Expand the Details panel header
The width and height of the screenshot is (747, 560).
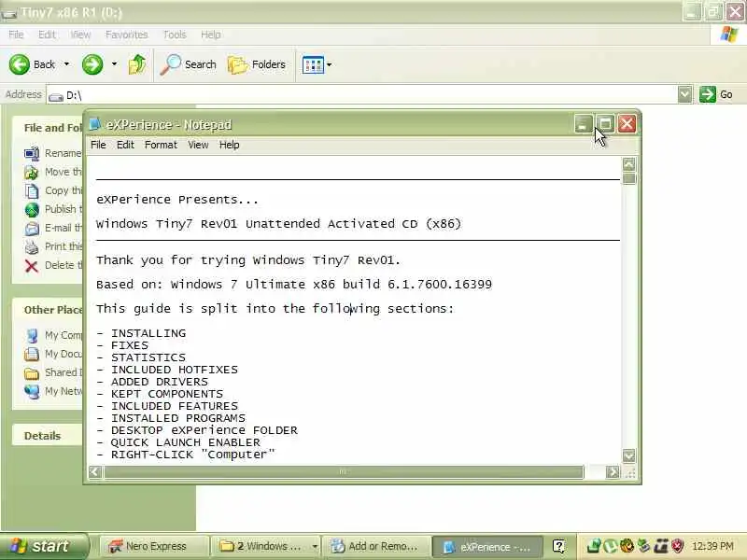coord(47,435)
